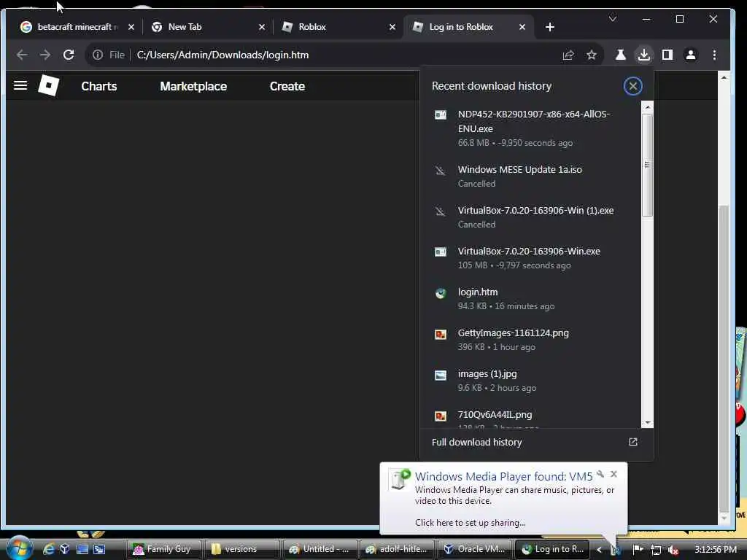747x560 pixels.
Task: Focus the address bar with login.htm path
Action: pos(343,55)
